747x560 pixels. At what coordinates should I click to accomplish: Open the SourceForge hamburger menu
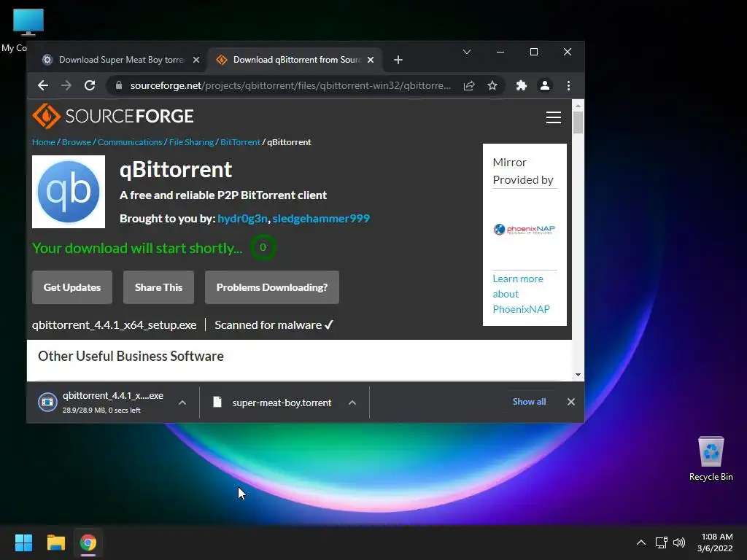coord(554,117)
